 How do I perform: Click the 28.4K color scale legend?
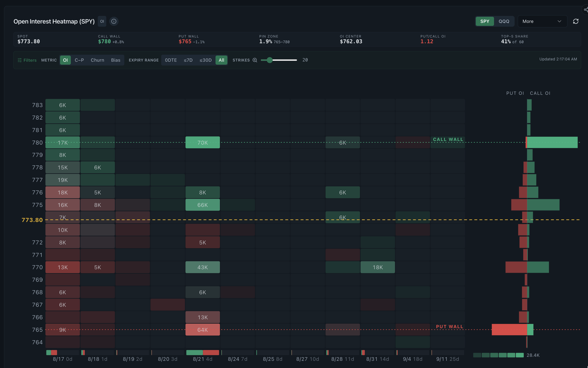(x=506, y=355)
